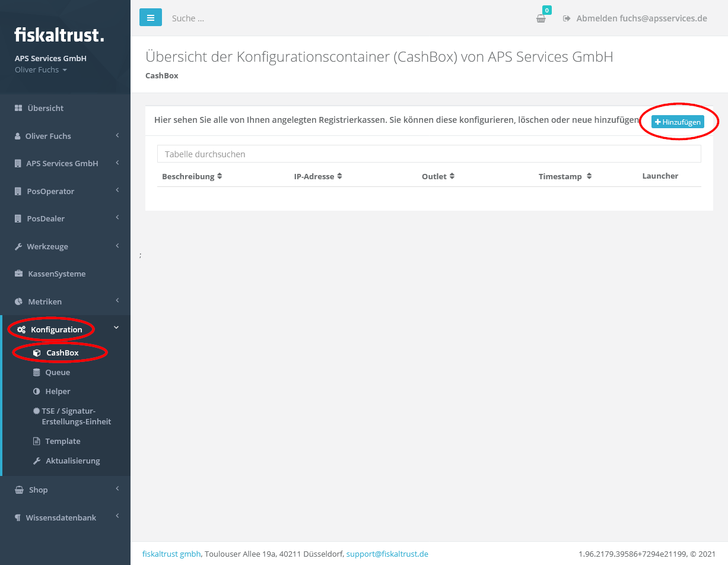Open the support@fiskaltrust.de email link
Image resolution: width=728 pixels, height=565 pixels.
pos(387,554)
